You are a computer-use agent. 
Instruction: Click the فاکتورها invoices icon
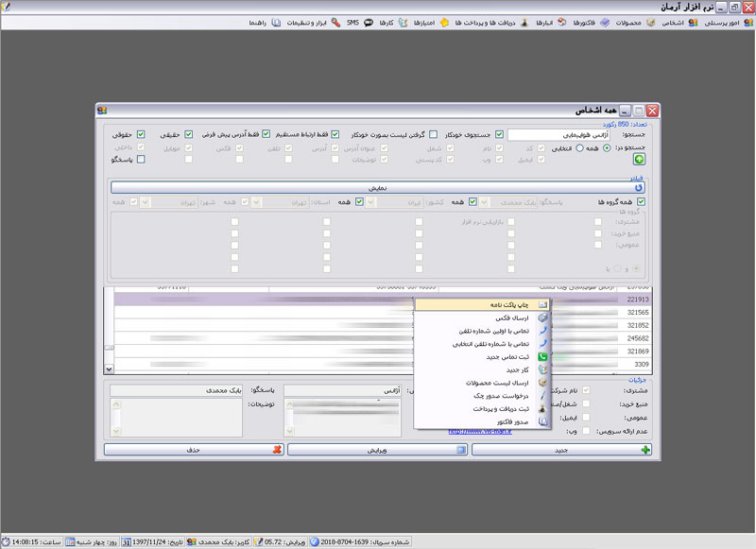605,23
